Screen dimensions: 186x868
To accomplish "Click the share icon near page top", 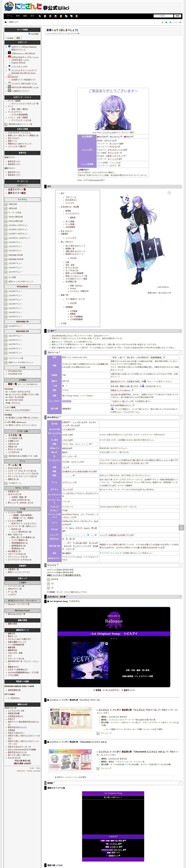I will (x=162, y=22).
